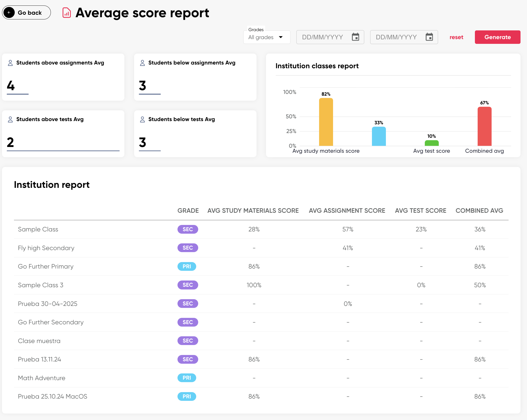Expand the All grades selector
This screenshot has width=527, height=420.
261,37
